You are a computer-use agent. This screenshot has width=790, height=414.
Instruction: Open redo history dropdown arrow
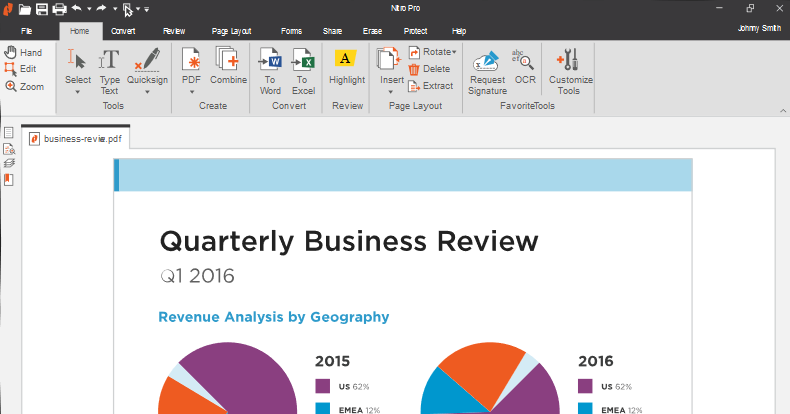point(115,9)
